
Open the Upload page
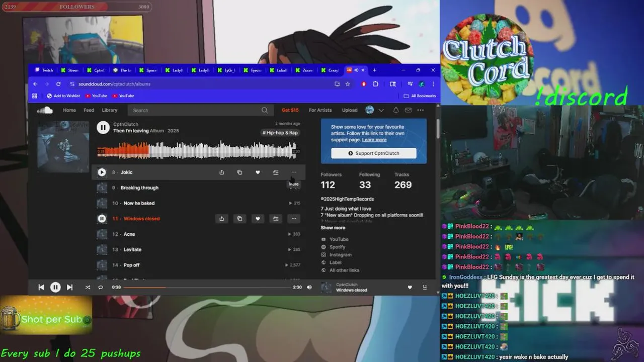click(x=350, y=110)
